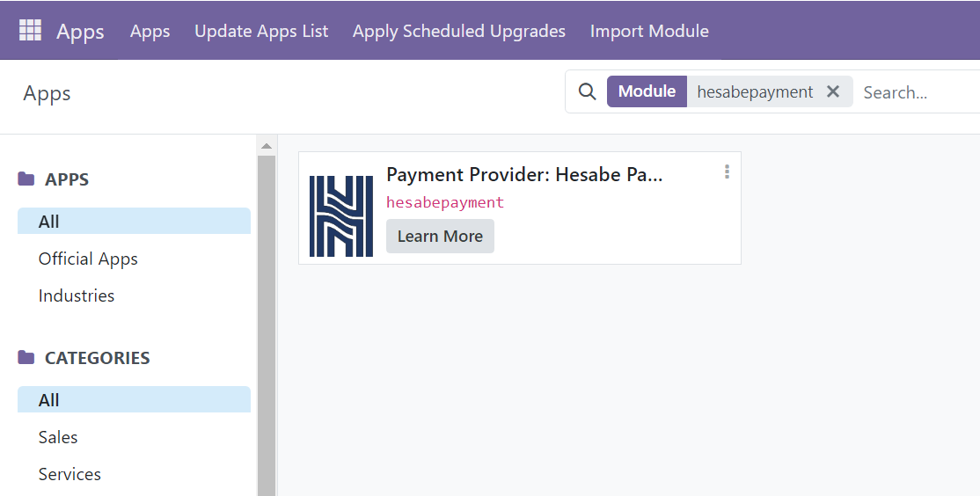Remove the hesabepayment search filter

click(833, 91)
